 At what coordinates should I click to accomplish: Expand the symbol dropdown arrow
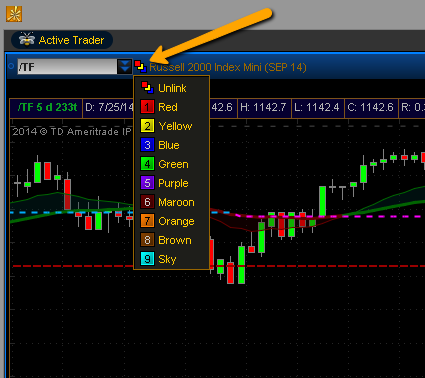point(125,67)
